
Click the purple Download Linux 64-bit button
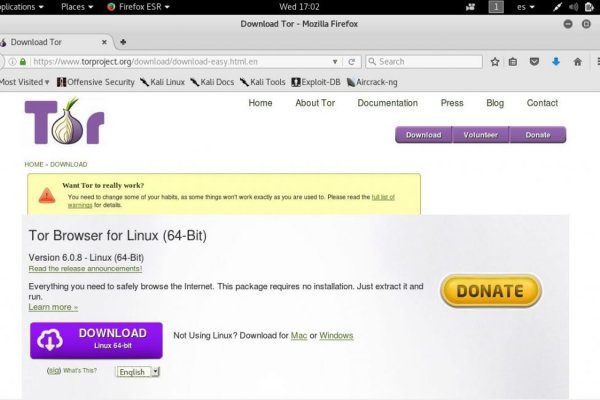point(96,339)
